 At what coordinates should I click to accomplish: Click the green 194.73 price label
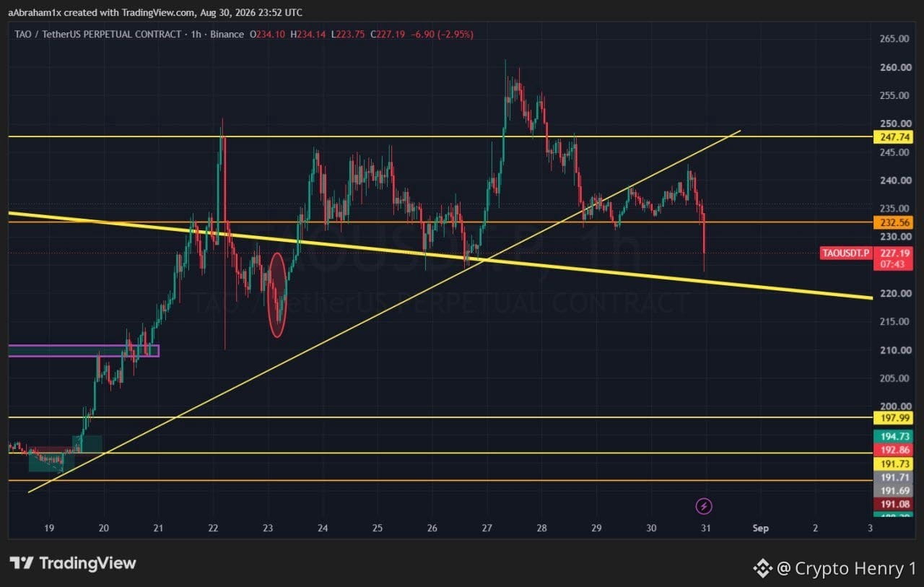[x=892, y=436]
